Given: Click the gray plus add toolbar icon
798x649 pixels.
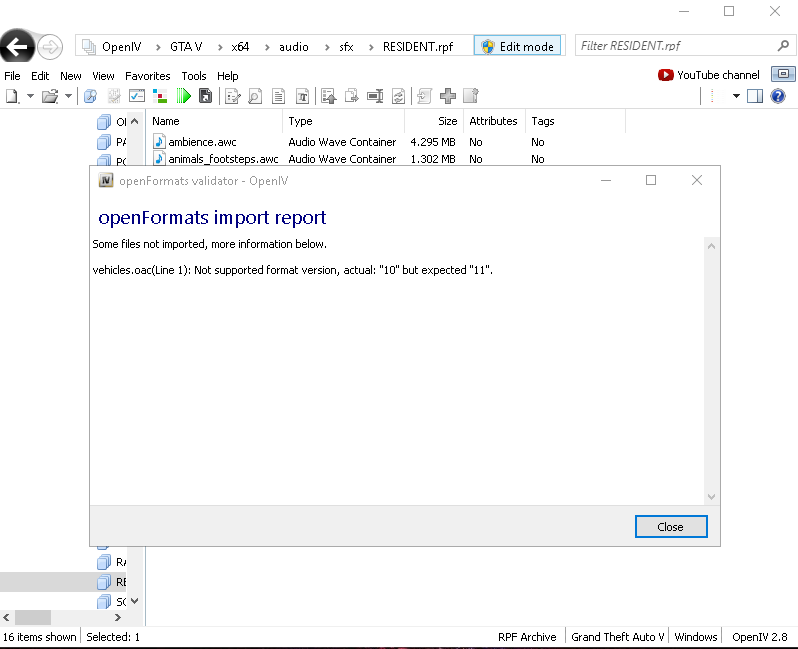Looking at the screenshot, I should pyautogui.click(x=448, y=96).
